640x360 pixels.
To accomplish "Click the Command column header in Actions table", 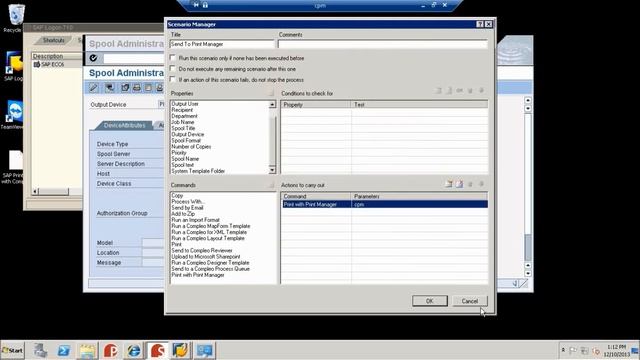I will (316, 196).
